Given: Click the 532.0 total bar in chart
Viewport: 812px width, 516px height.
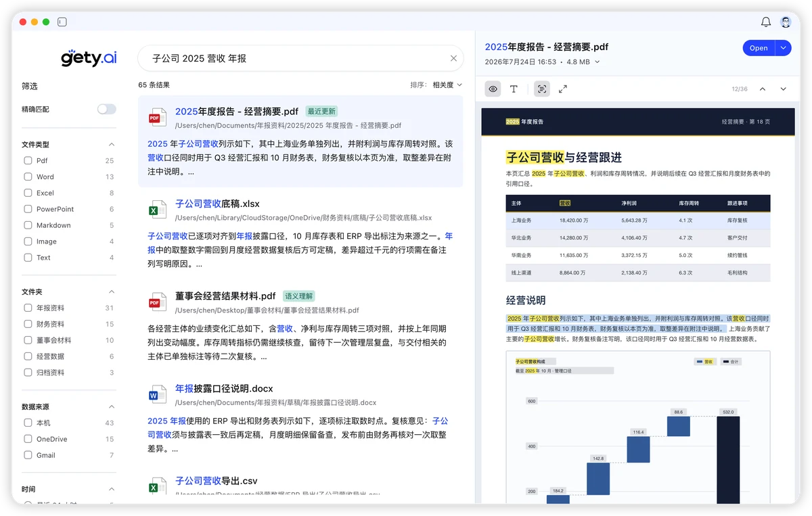Looking at the screenshot, I should coord(728,460).
